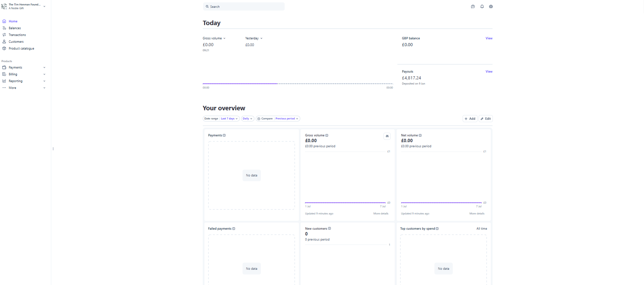
Task: Expand the Billing sidebar section
Action: [44, 74]
